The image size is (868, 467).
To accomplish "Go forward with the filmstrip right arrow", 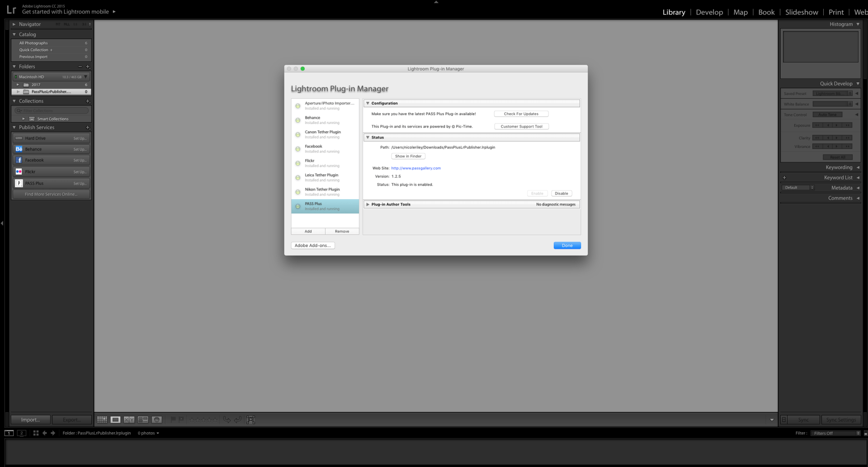I will tap(53, 433).
